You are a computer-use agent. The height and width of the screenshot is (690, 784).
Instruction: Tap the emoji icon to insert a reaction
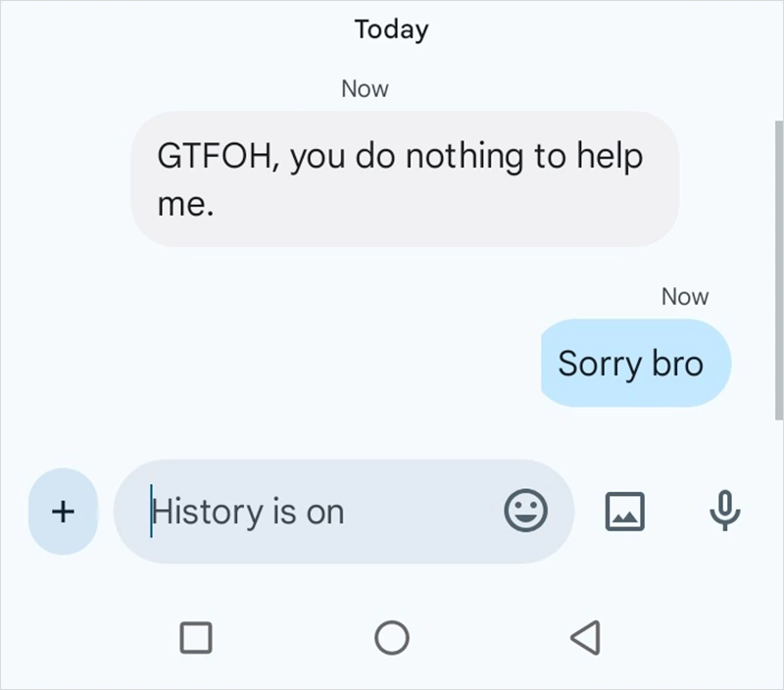[526, 511]
